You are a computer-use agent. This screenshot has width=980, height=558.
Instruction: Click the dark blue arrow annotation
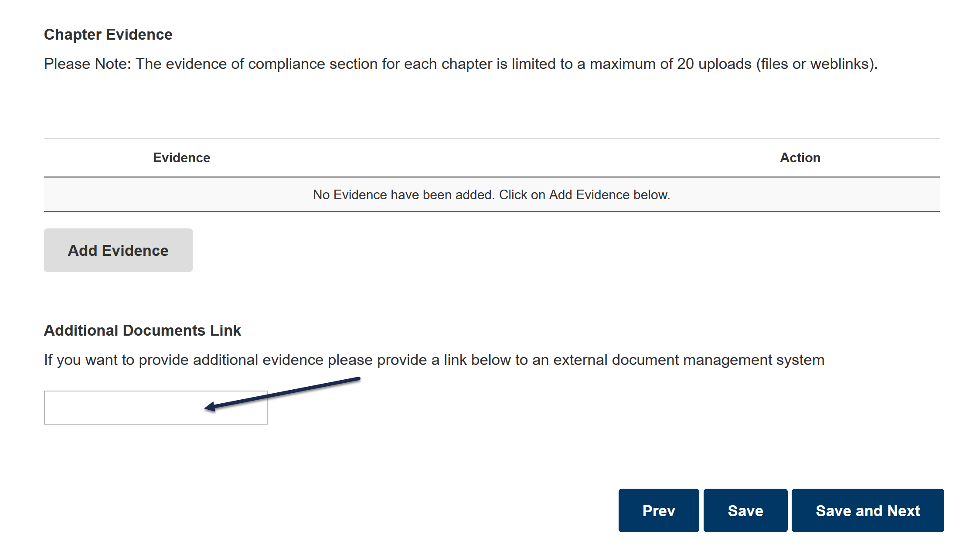point(283,393)
